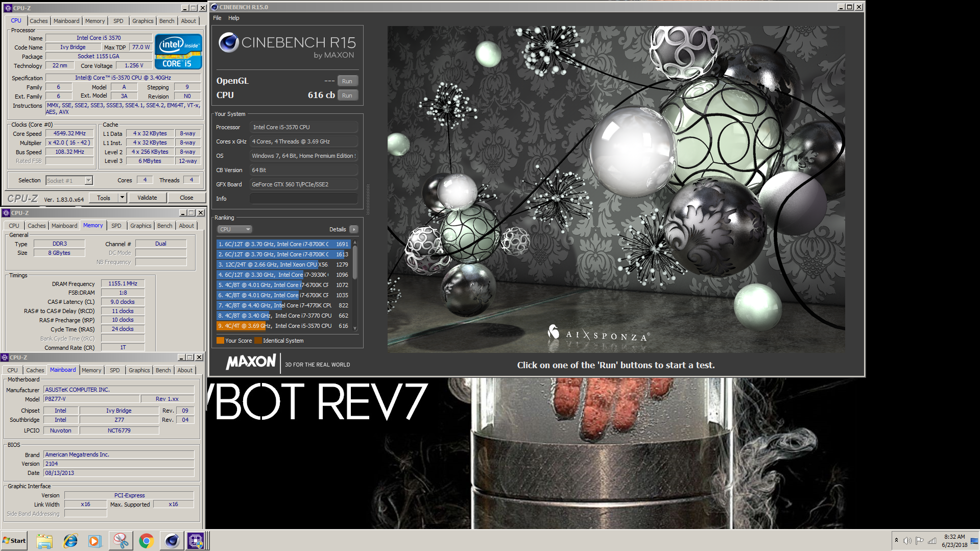Open the volume control in system tray

point(907,541)
